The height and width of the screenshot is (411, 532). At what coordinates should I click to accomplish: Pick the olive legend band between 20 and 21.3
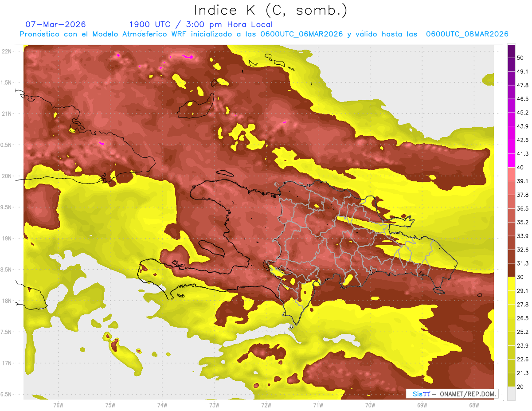[512, 380]
